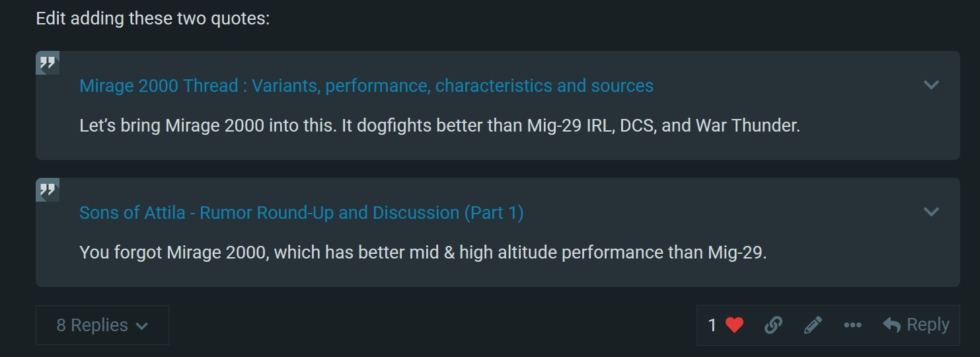Expand the Mirage 2000 Thread quote
980x357 pixels.
[931, 85]
